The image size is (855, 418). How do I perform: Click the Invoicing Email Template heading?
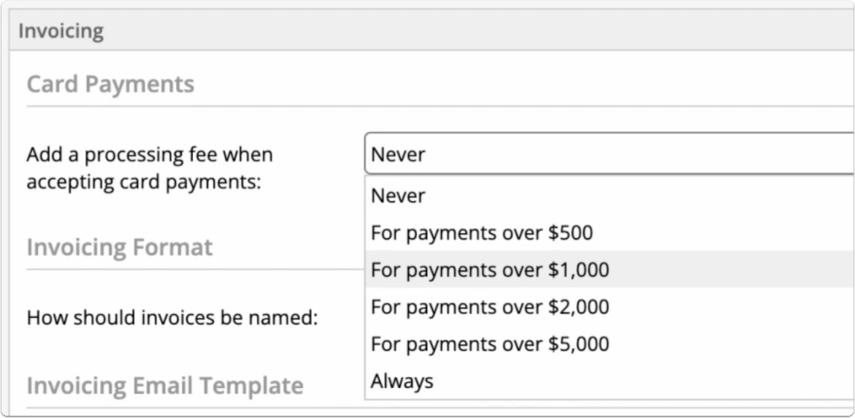[165, 385]
